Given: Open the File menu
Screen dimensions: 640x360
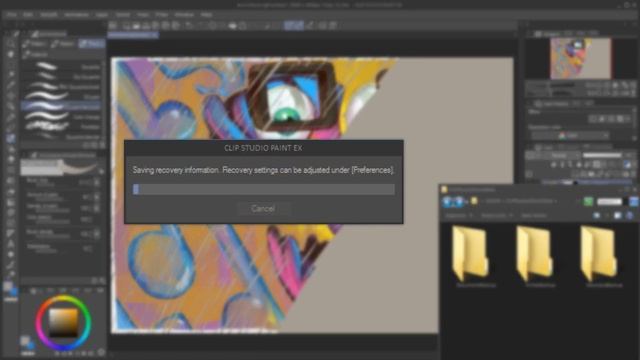Looking at the screenshot, I should pos(11,15).
